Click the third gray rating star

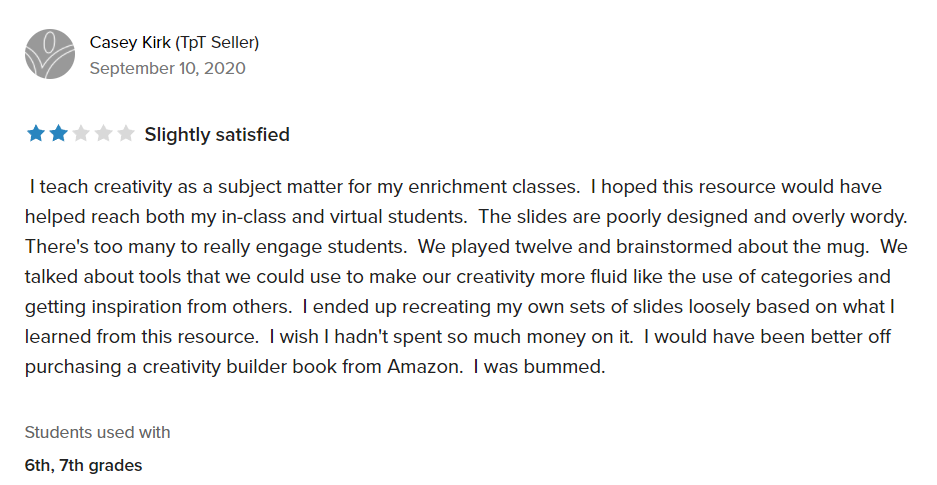81,134
